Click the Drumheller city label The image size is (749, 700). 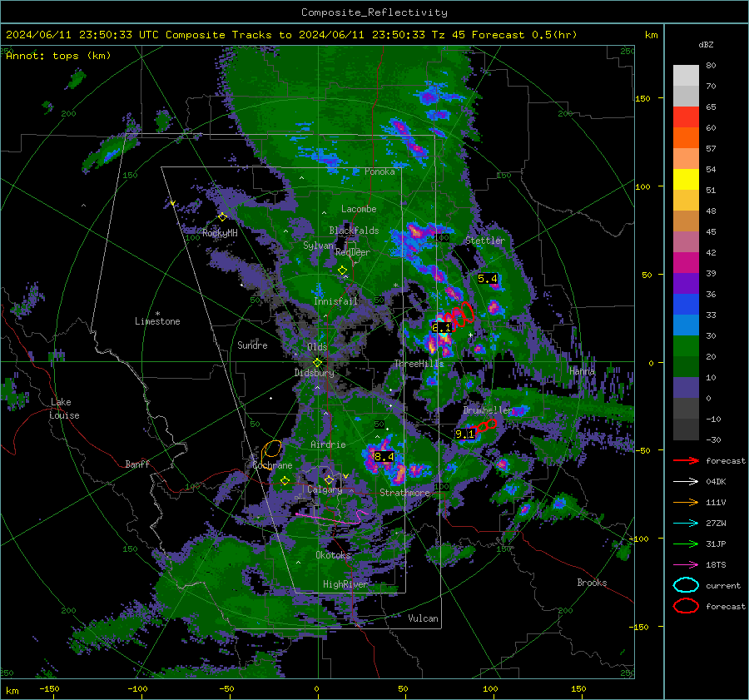(488, 410)
